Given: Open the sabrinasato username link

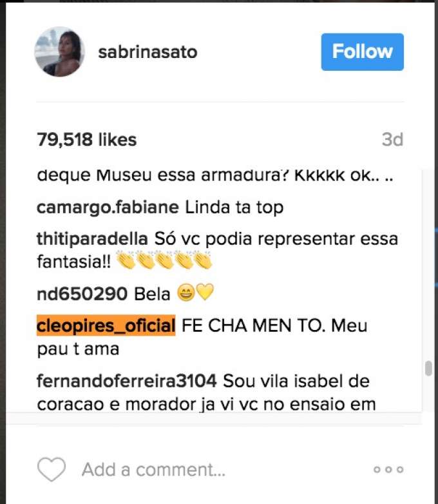Looking at the screenshot, I should tap(148, 52).
